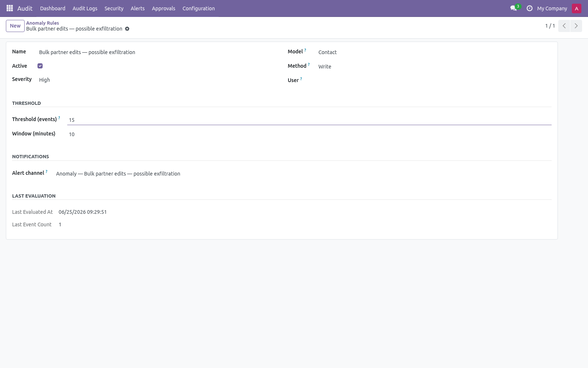Open the apps grid home menu icon
Image resolution: width=588 pixels, height=368 pixels.
pyautogui.click(x=10, y=8)
